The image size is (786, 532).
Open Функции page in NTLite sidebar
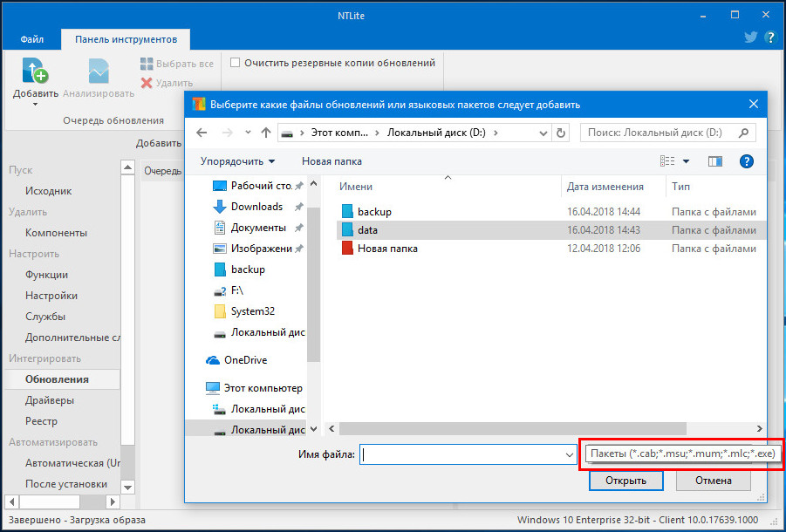[46, 275]
